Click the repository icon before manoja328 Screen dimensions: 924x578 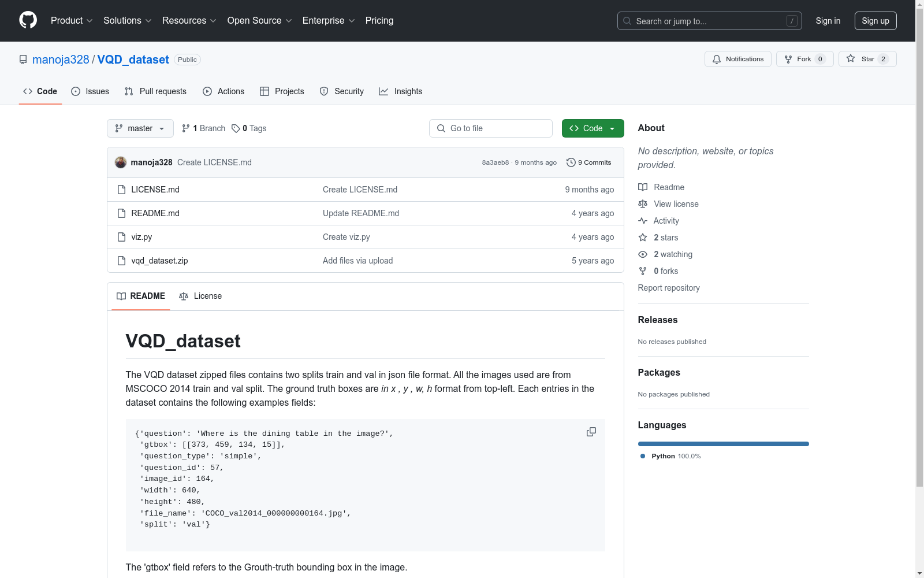[x=23, y=60]
